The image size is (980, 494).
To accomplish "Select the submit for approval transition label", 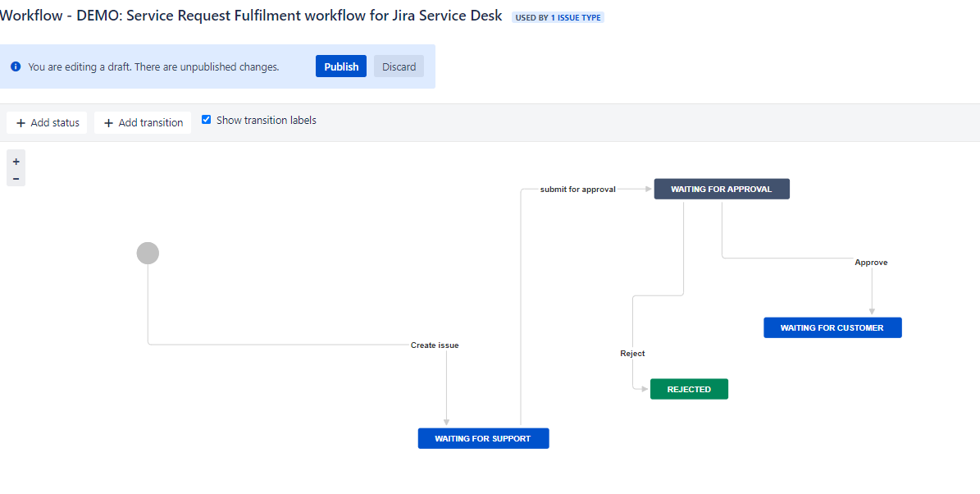I will point(578,190).
